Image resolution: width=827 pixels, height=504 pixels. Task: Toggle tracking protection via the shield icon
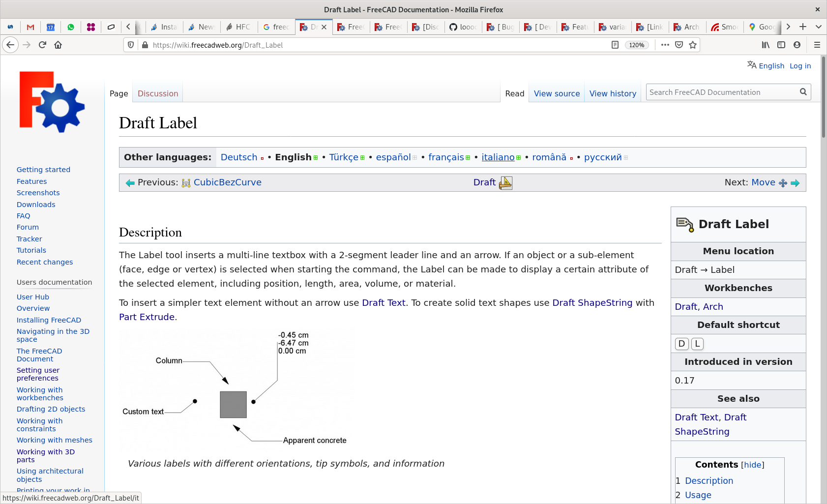[x=130, y=45]
